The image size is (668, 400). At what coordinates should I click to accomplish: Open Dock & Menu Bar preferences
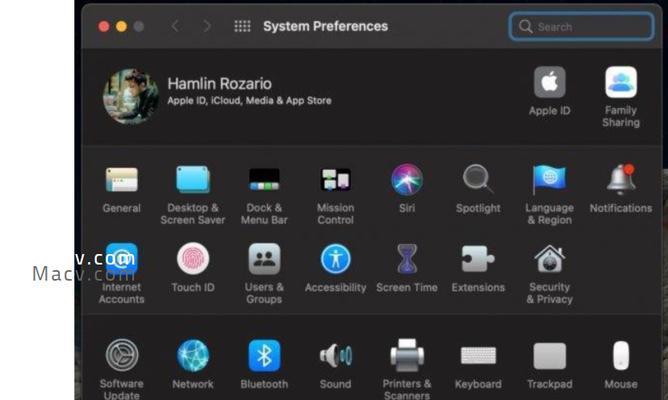click(x=264, y=180)
